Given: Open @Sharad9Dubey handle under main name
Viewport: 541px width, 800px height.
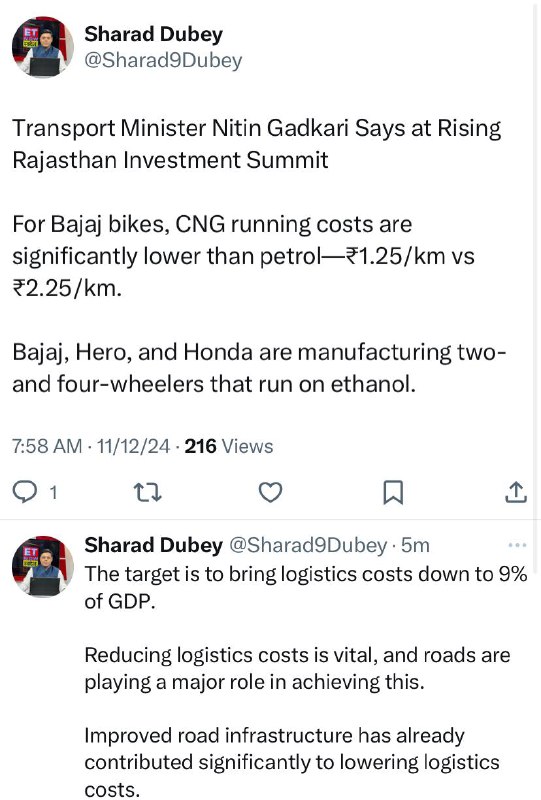Looking at the screenshot, I should [x=163, y=60].
